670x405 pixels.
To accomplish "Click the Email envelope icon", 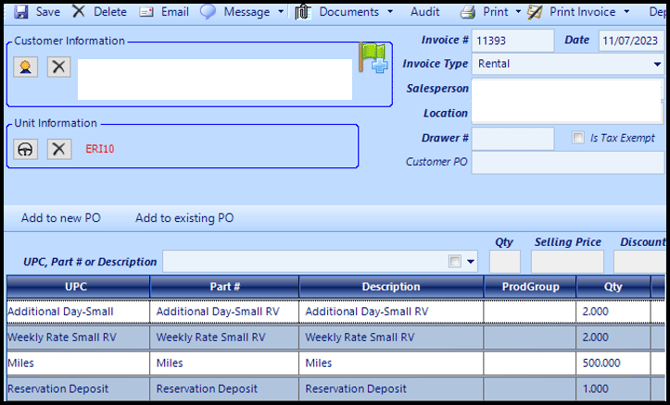I will 146,12.
